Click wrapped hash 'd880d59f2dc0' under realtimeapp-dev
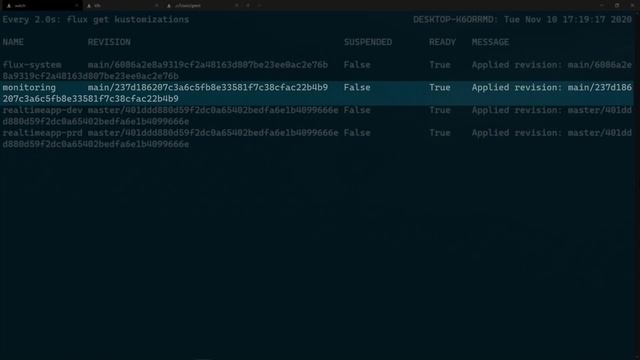The height and width of the screenshot is (360, 640). click(x=96, y=122)
